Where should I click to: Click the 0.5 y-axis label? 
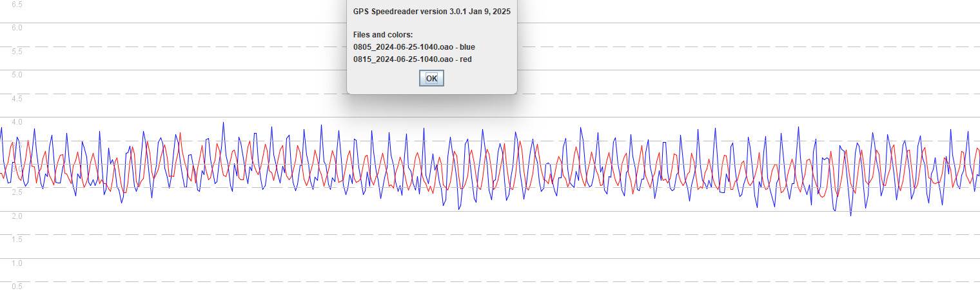[17, 287]
